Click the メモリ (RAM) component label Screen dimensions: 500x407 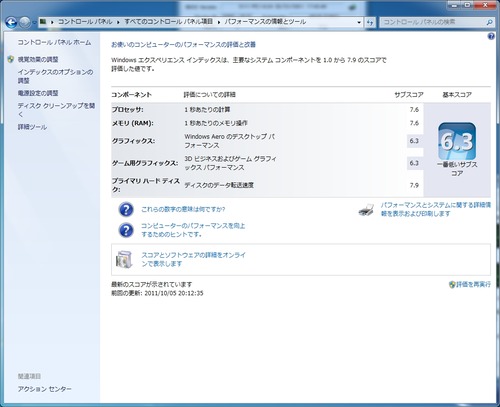[132, 123]
